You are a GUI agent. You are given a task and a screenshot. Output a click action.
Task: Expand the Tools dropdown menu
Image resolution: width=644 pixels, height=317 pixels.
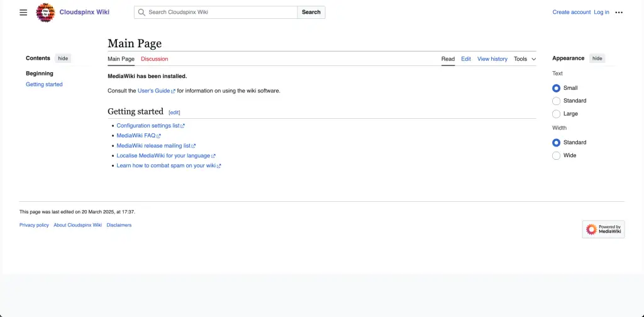[x=525, y=59]
